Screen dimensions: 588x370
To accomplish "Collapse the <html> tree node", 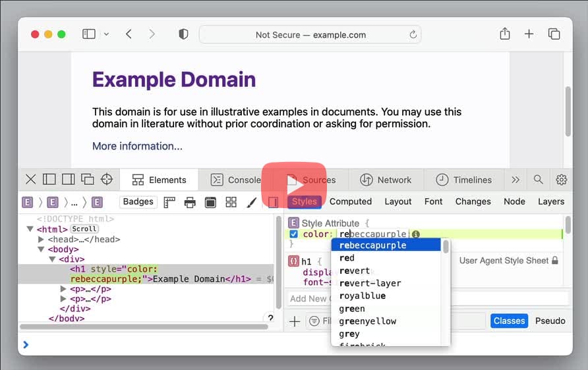I will (30, 229).
